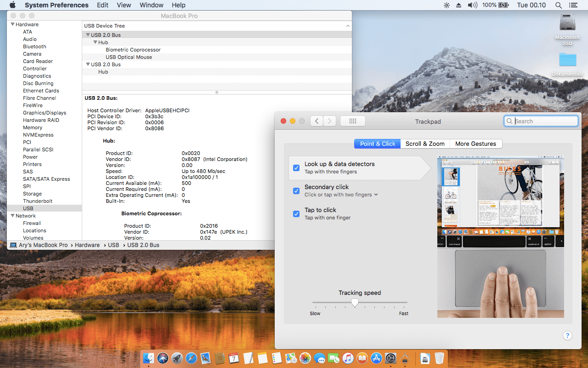Open Safari from the Dock
588x368 pixels.
click(191, 358)
